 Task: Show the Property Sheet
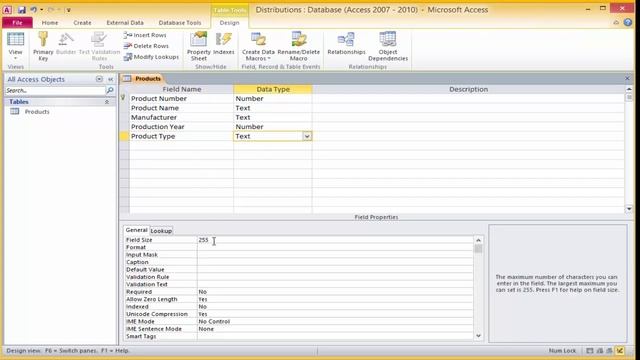click(199, 46)
